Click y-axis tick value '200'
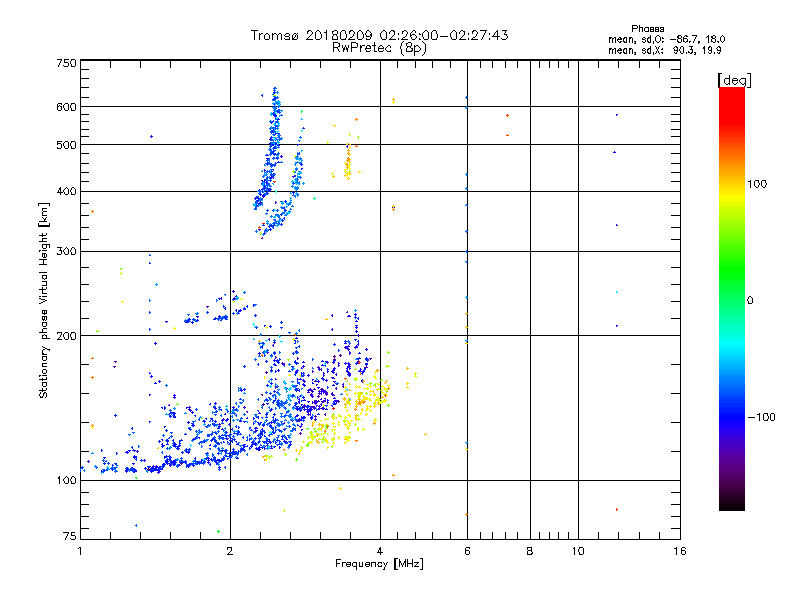 (x=66, y=336)
